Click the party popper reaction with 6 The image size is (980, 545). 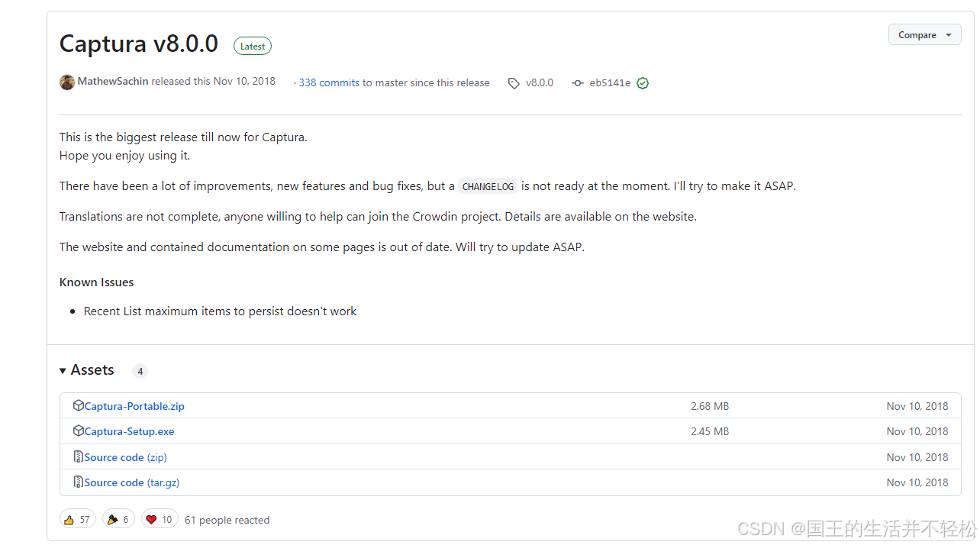tap(118, 519)
